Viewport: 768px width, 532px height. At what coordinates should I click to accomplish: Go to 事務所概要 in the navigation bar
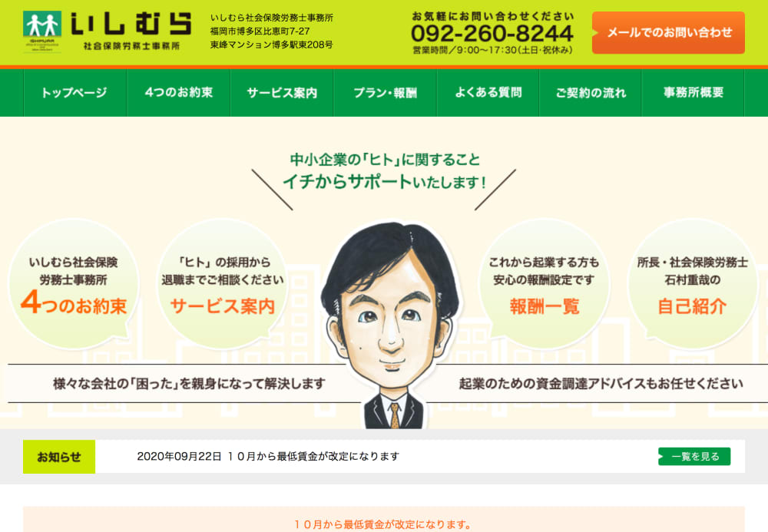point(693,92)
